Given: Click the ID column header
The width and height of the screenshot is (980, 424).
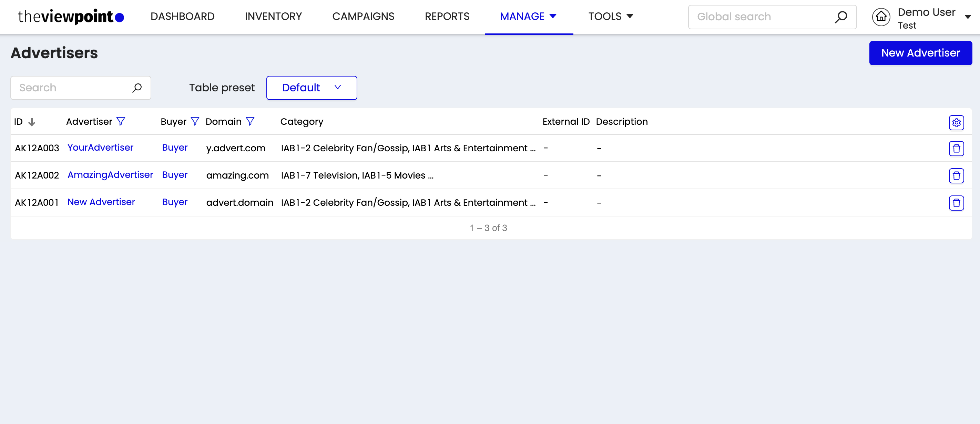Looking at the screenshot, I should [x=18, y=122].
